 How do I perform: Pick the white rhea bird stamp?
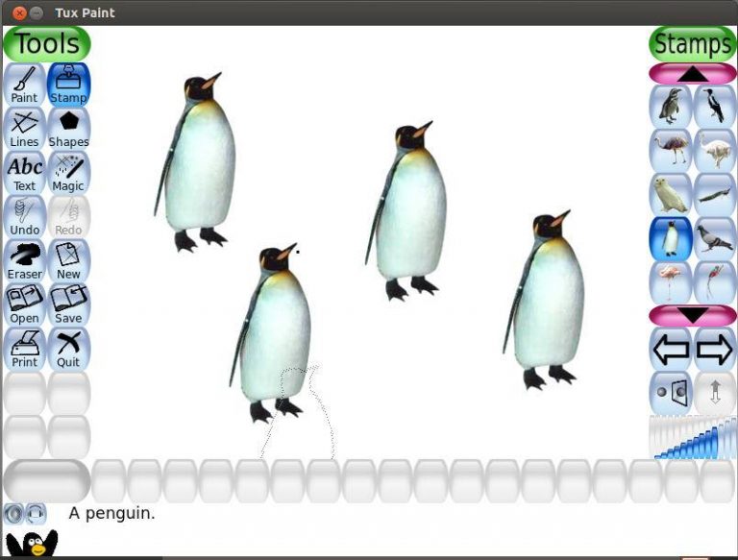tap(715, 151)
